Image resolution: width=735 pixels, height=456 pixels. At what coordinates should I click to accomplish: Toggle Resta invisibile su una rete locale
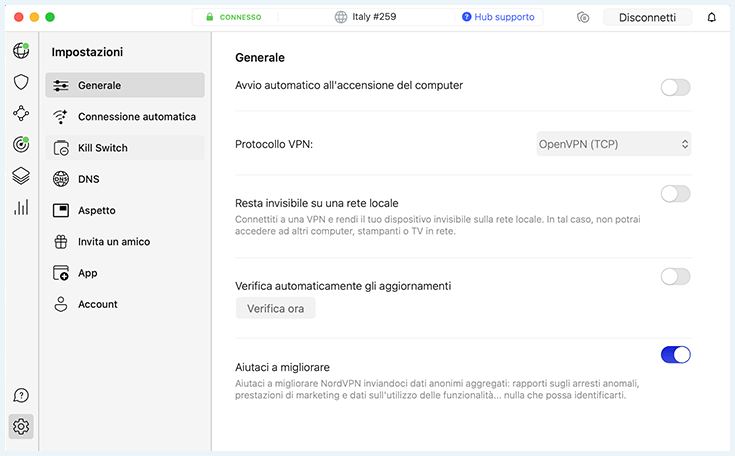(675, 194)
